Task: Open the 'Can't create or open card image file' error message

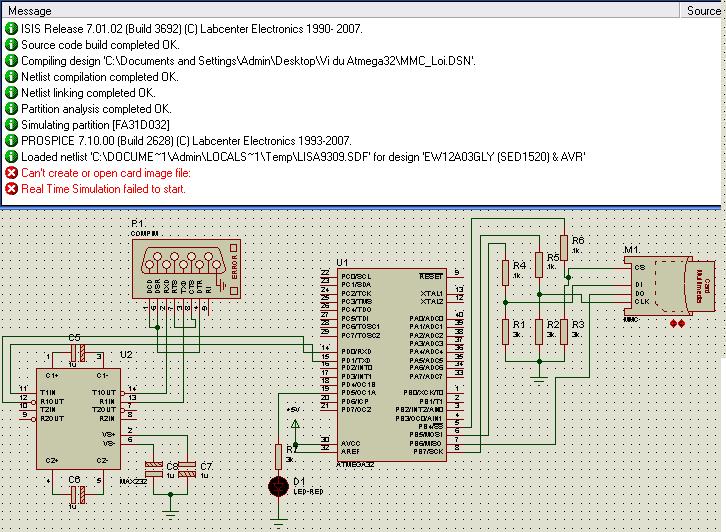Action: (x=106, y=173)
